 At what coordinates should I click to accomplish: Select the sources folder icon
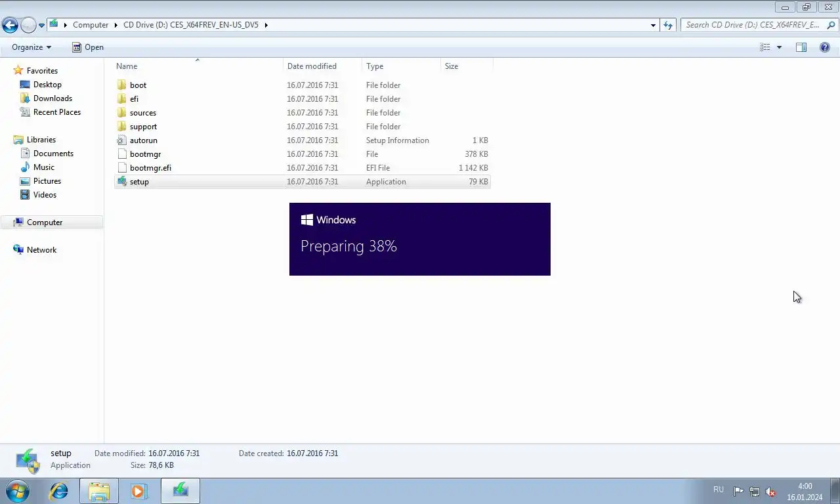(121, 113)
